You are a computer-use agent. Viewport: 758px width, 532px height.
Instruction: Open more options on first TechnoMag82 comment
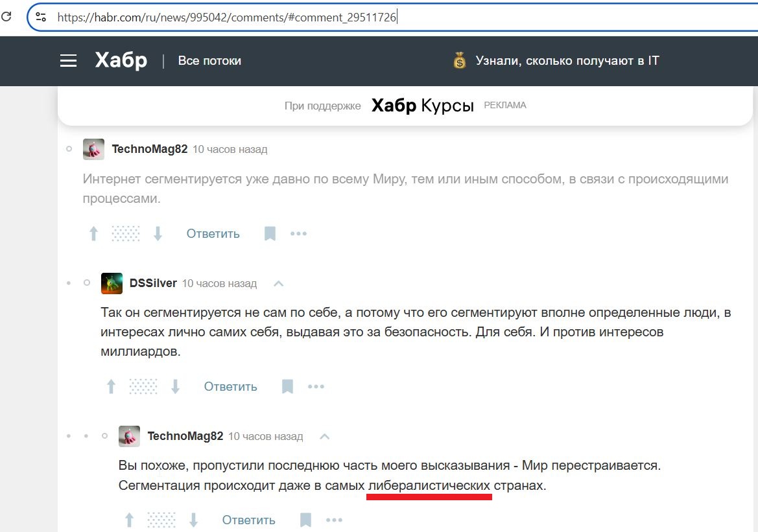pyautogui.click(x=298, y=234)
